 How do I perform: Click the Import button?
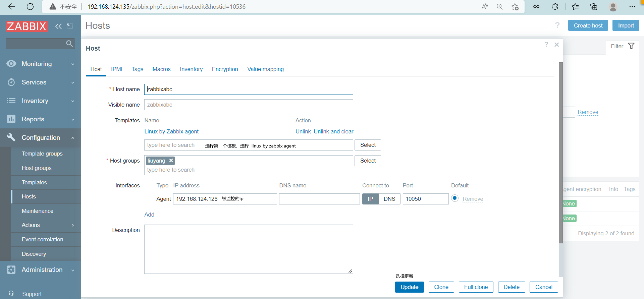pos(626,25)
